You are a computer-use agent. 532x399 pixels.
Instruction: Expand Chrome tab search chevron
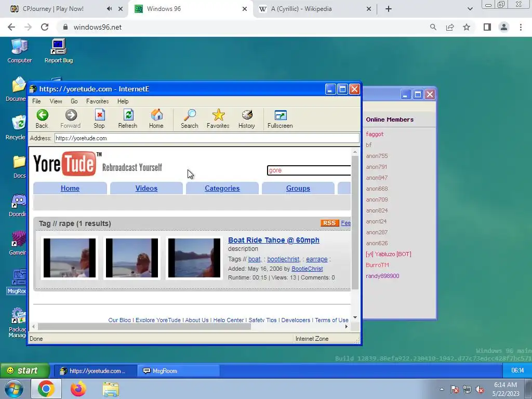coord(470,9)
